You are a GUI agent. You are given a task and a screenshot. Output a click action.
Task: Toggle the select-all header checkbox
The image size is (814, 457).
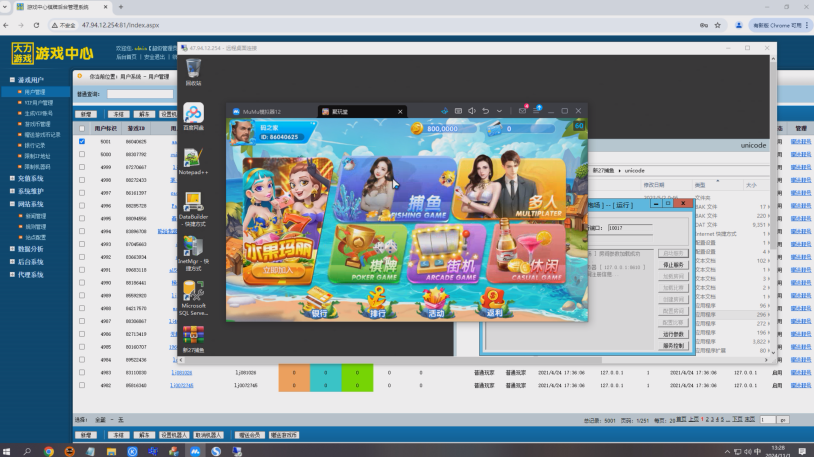tap(82, 128)
